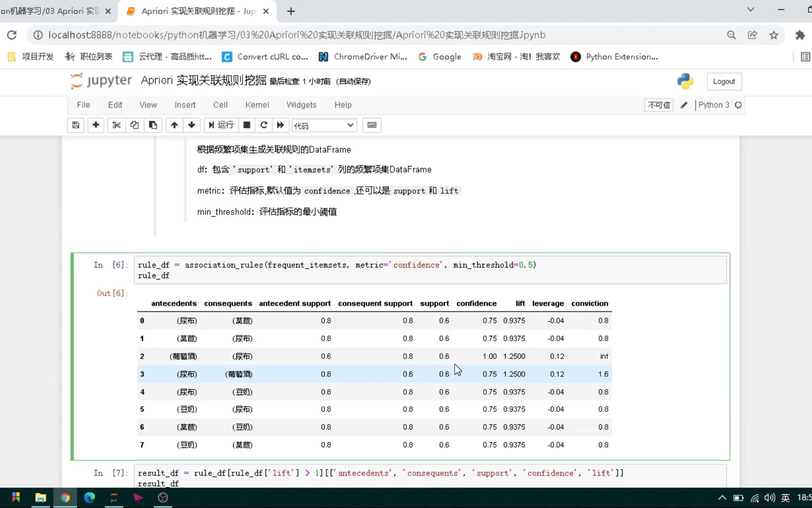Open the Kernel menu

coord(257,105)
